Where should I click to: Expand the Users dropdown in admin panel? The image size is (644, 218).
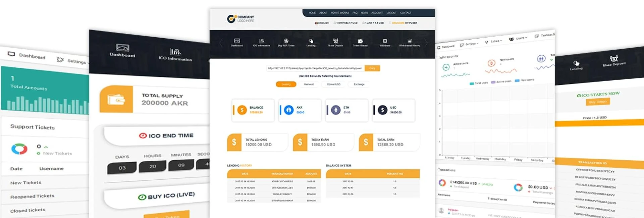(518, 39)
